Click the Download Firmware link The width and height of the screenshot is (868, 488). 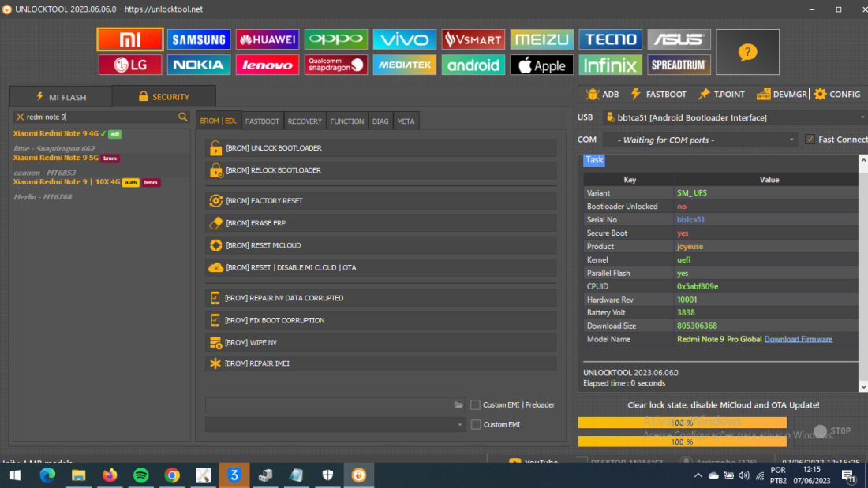pyautogui.click(x=799, y=339)
